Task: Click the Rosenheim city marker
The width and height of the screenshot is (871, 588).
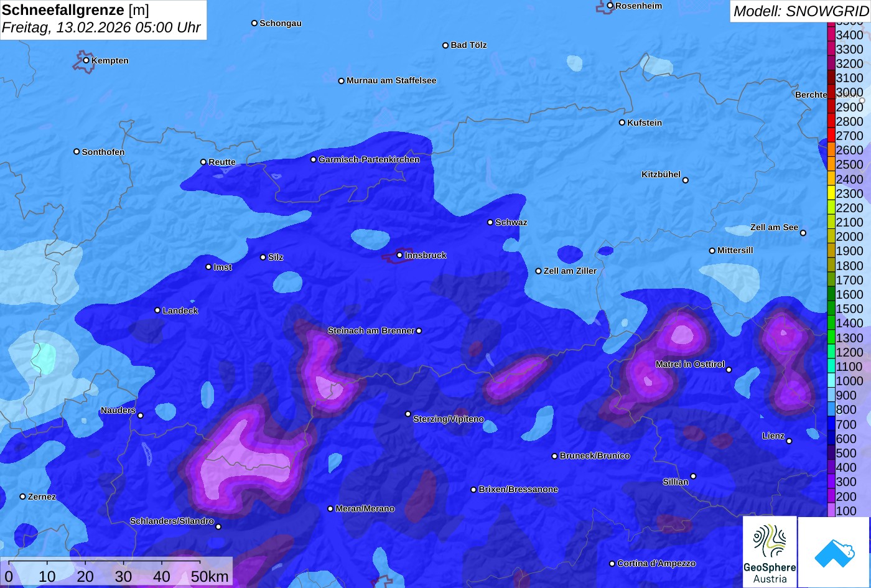Action: pos(610,6)
